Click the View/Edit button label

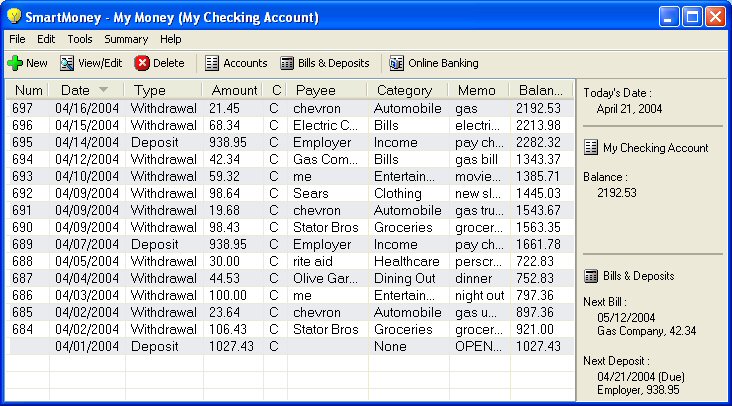point(100,63)
